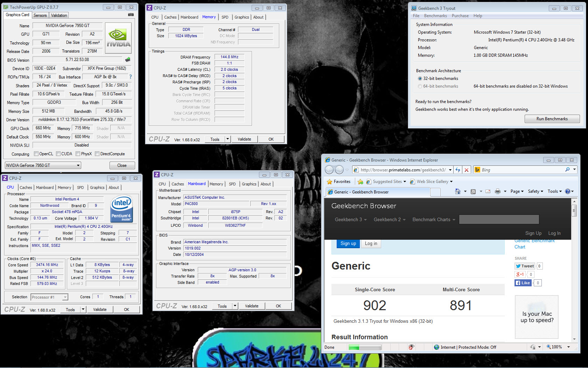Click the RSS feeds icon in IE
Viewport: 588px width, 368px height.
(x=473, y=191)
